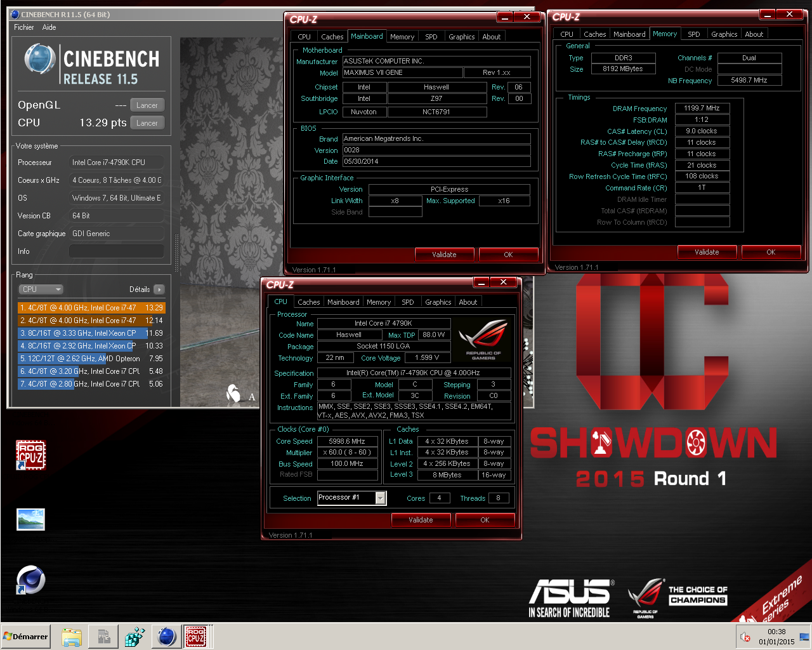Open About tab in Memory CPU-Z window
Viewport: 812px width, 650px height.
754,34
